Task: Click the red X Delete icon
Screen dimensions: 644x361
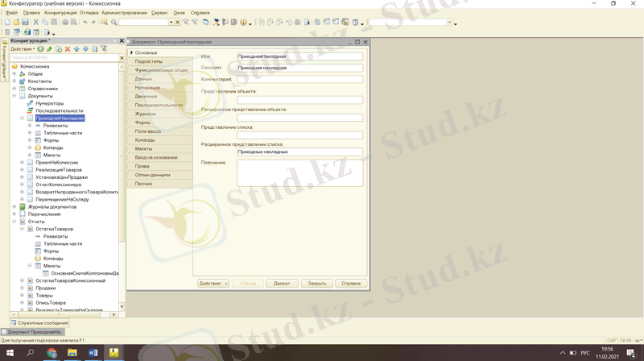Action: pos(68,49)
